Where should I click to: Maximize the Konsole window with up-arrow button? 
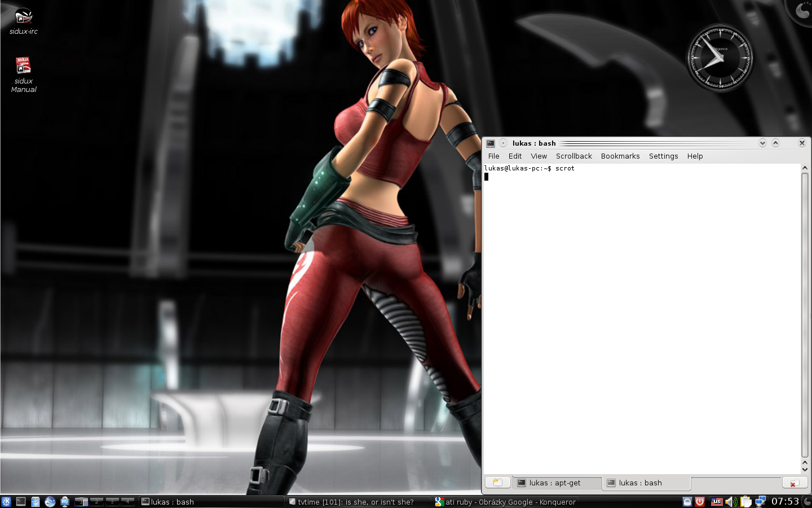(x=775, y=143)
